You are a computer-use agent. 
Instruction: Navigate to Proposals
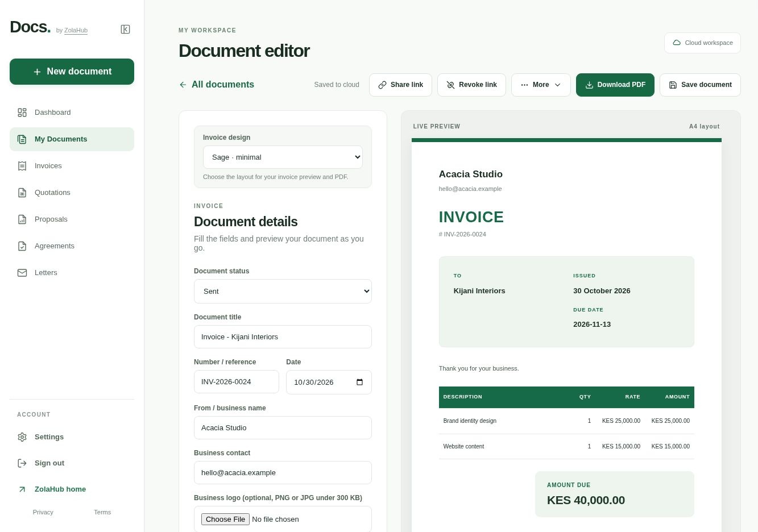pyautogui.click(x=72, y=219)
